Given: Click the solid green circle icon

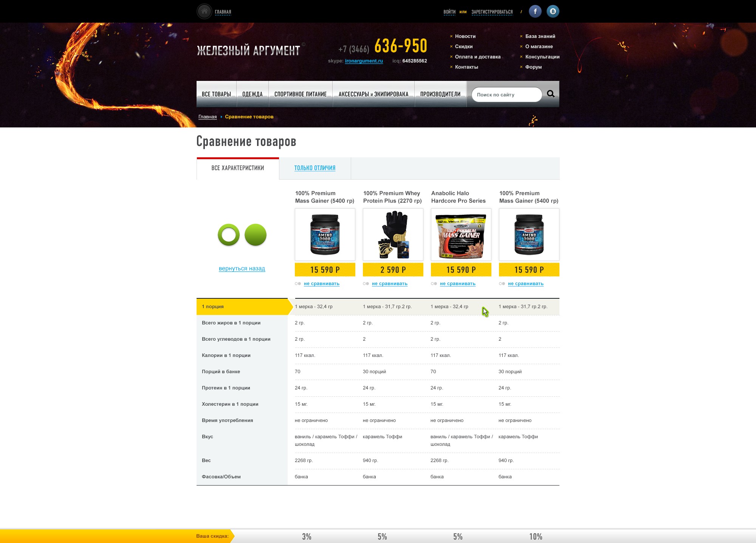Looking at the screenshot, I should [x=256, y=235].
